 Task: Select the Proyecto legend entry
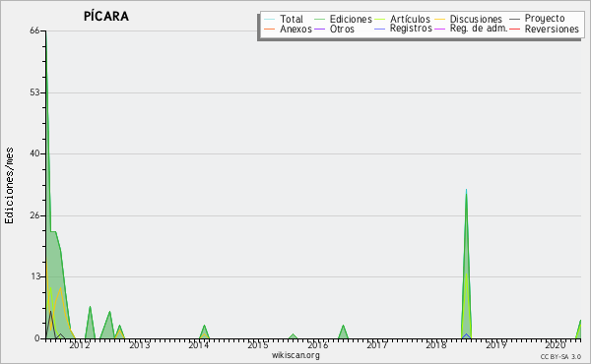545,19
